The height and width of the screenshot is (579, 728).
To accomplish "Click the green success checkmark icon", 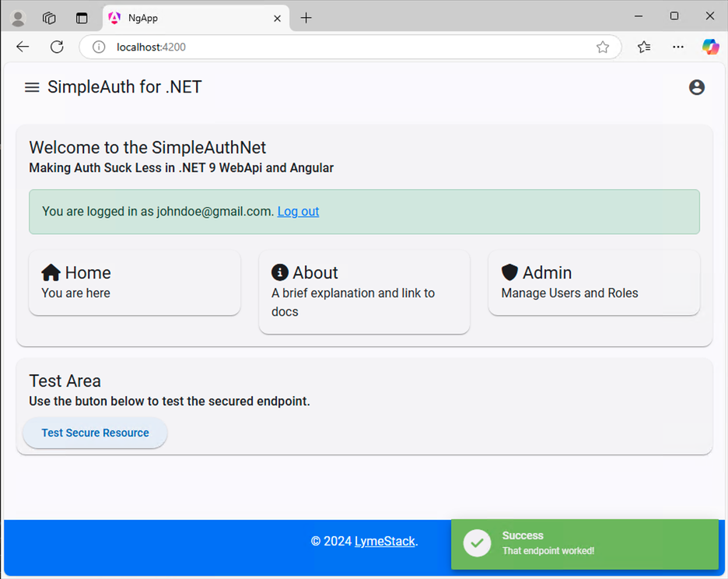I will coord(477,542).
